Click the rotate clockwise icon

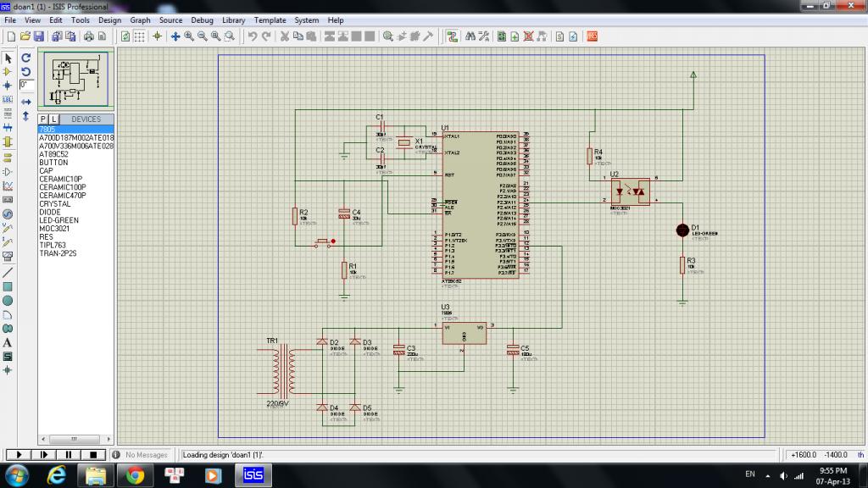point(26,58)
